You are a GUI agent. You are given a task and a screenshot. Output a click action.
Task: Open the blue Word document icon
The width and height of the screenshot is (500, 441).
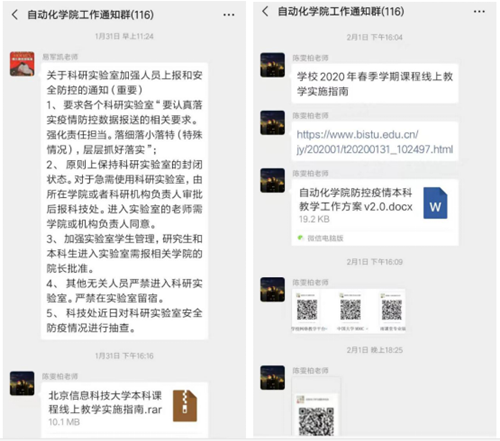tap(435, 203)
